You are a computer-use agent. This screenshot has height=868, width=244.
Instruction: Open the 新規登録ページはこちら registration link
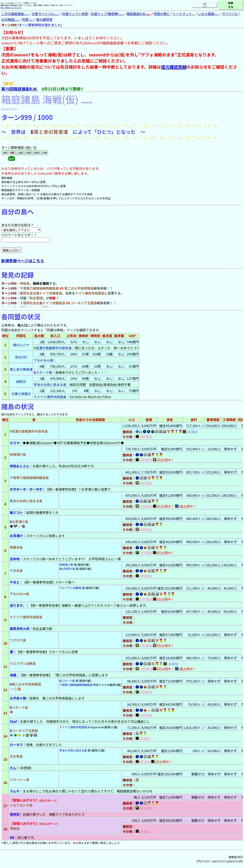pyautogui.click(x=23, y=261)
